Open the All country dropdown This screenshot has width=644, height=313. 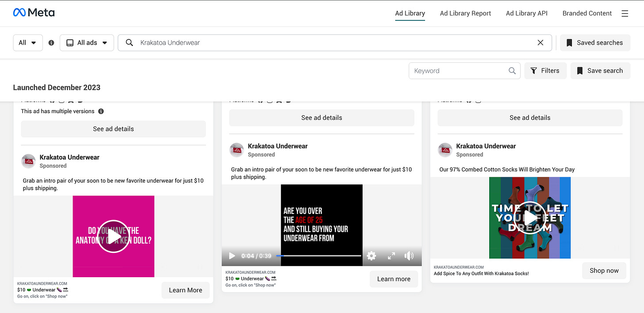click(x=28, y=43)
